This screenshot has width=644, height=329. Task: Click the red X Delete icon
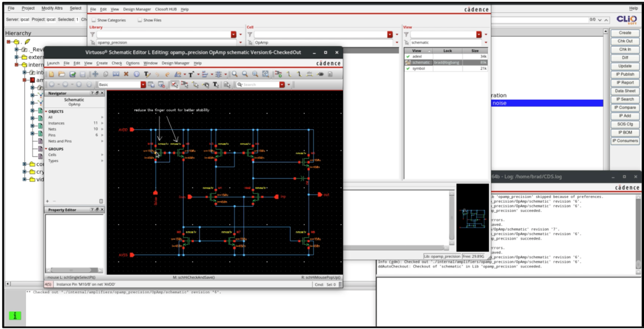(126, 74)
